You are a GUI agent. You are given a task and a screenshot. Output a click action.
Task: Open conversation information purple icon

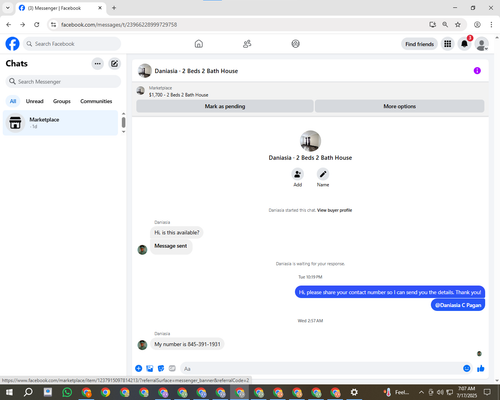pyautogui.click(x=477, y=71)
